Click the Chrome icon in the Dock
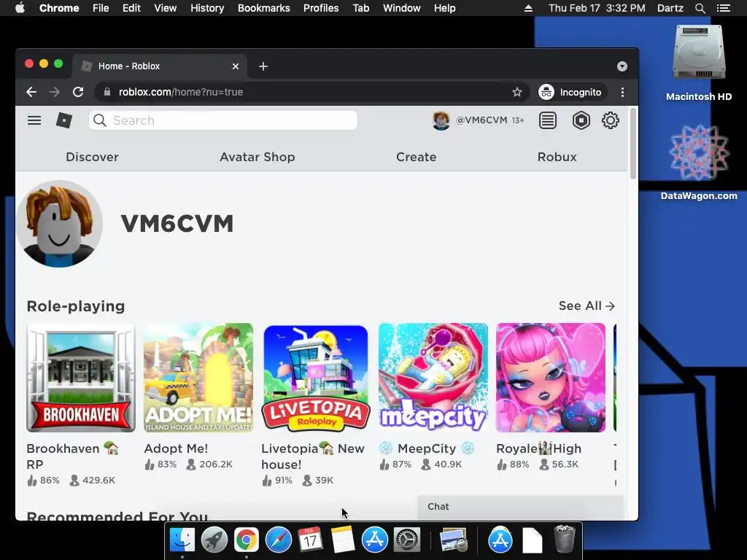Image resolution: width=747 pixels, height=560 pixels. point(247,540)
